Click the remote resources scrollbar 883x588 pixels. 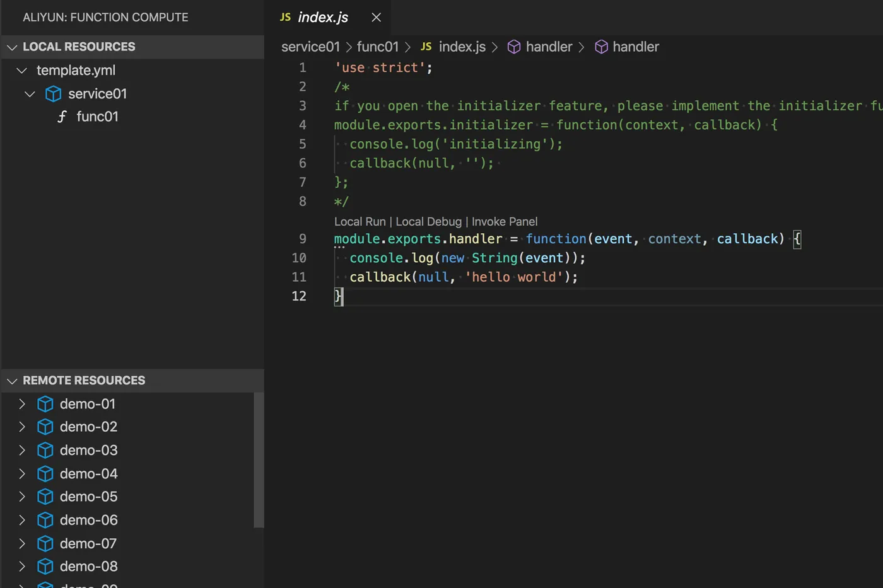click(259, 460)
